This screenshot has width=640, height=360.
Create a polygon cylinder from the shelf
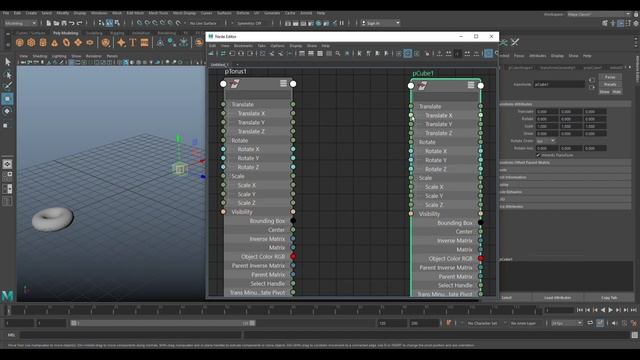[x=43, y=42]
